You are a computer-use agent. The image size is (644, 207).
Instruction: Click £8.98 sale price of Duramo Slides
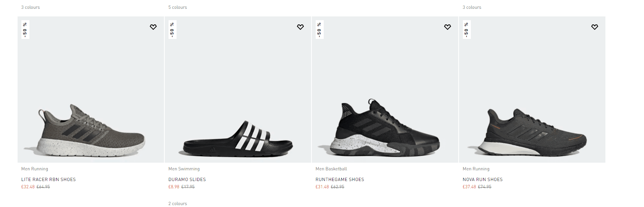coord(174,187)
